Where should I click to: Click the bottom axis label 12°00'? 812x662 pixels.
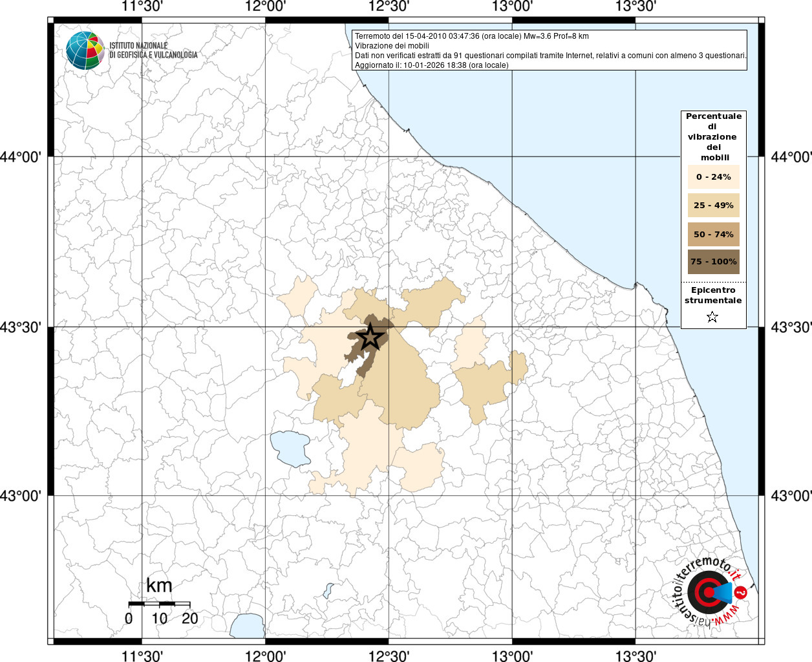266,656
